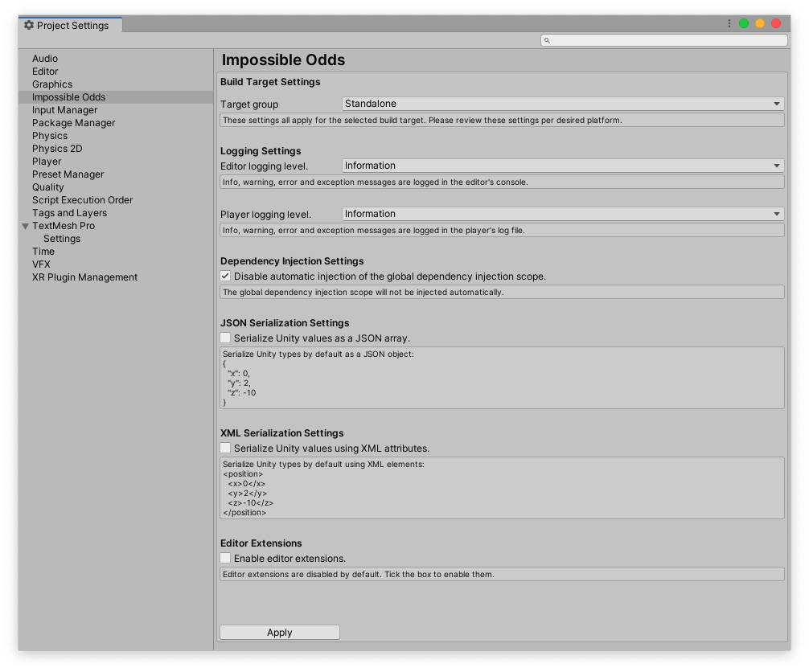Open Settings under TextMesh Pro
The height and width of the screenshot is (672, 809).
(62, 239)
